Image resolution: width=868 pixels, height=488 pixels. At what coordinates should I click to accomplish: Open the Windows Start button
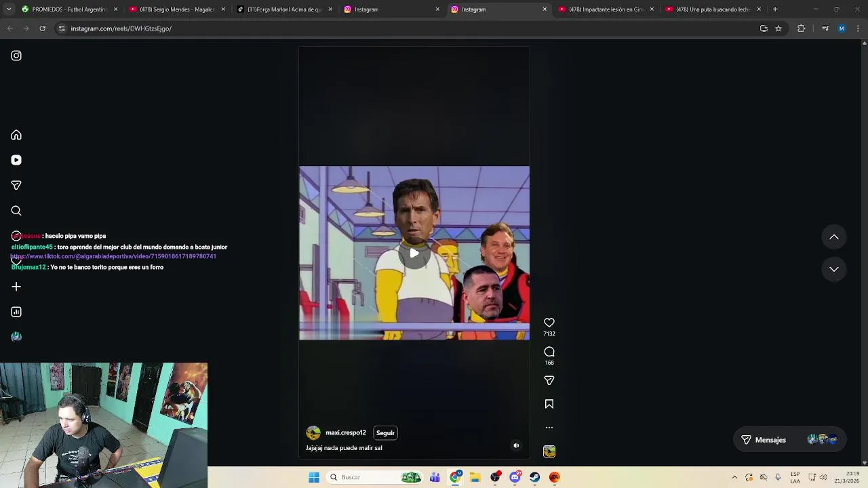[x=314, y=477]
